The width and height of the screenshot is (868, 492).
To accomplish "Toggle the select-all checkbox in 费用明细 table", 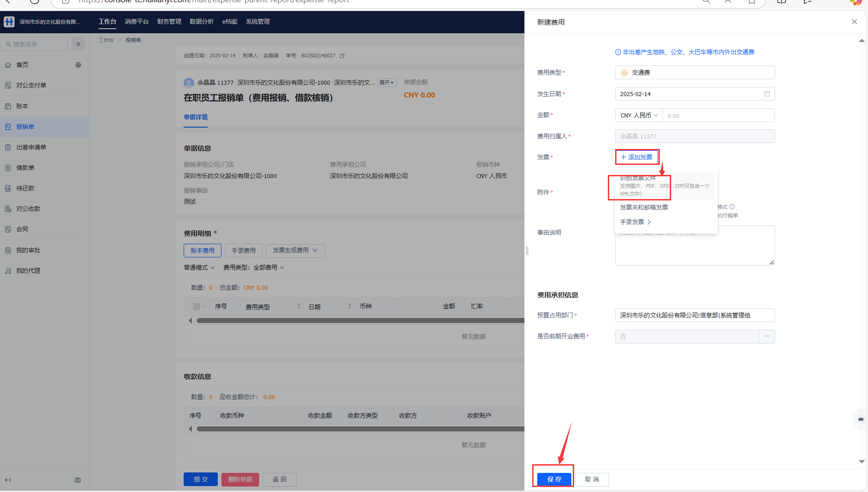I will click(x=196, y=307).
